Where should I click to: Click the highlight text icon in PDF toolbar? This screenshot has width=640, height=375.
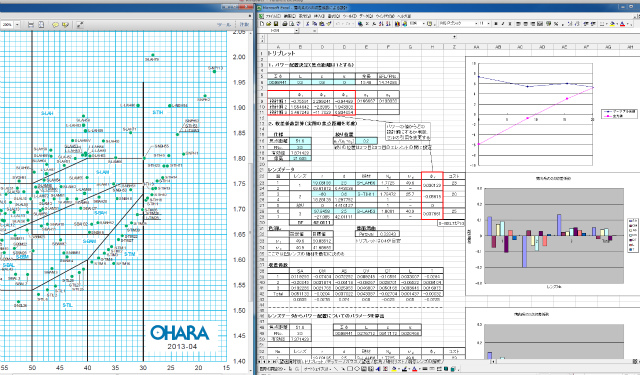click(65, 24)
